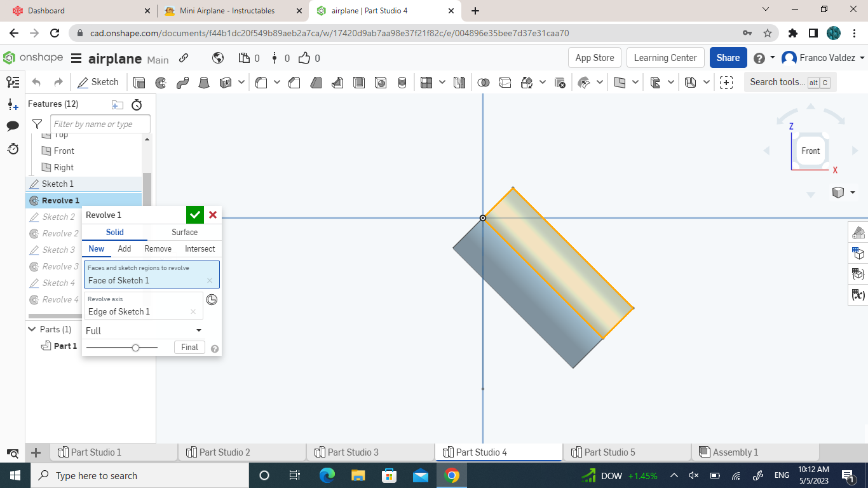Switch to the Surface tab in Revolve dialog
Screen dimensions: 868x488
pyautogui.click(x=184, y=233)
